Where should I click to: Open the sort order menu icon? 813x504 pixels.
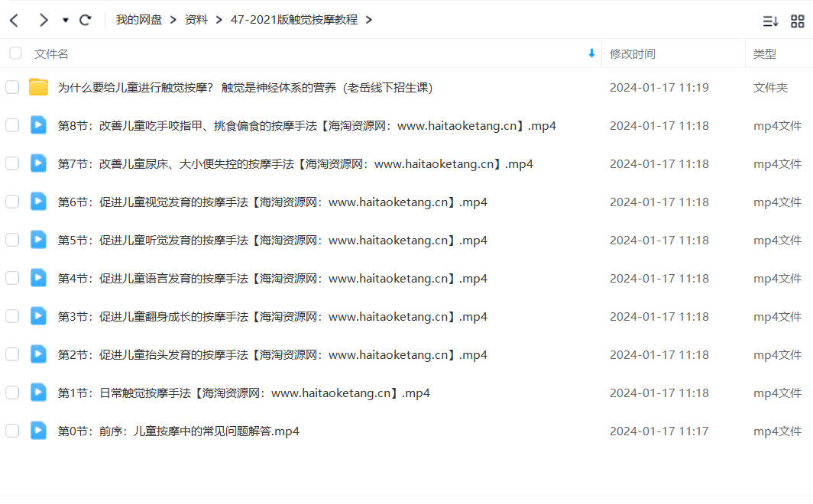(770, 21)
